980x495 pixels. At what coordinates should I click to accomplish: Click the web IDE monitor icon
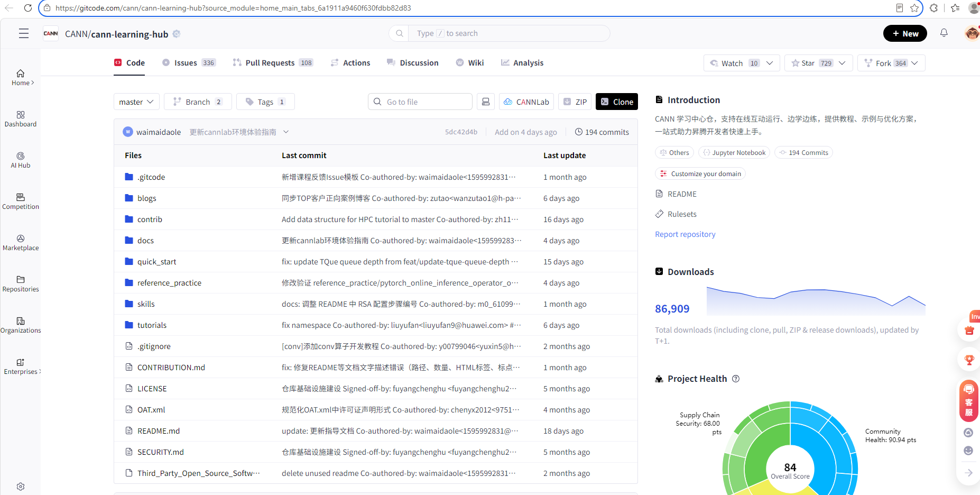click(x=486, y=102)
